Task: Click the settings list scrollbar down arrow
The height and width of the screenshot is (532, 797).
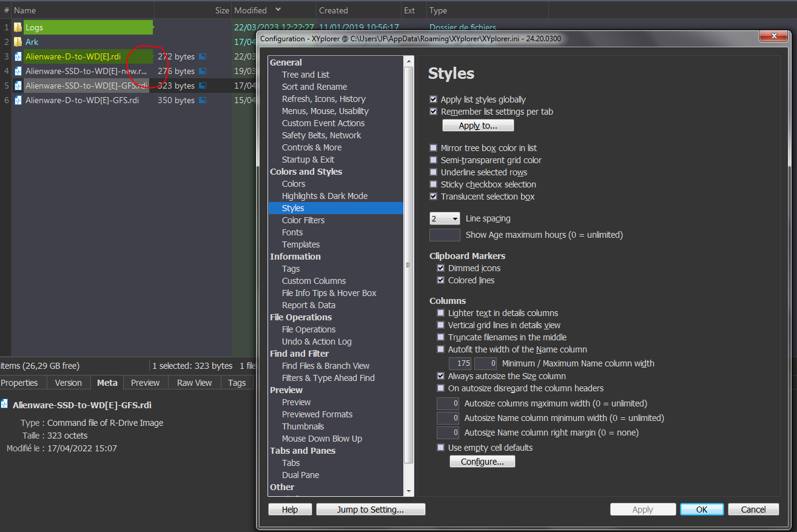Action: coord(409,491)
